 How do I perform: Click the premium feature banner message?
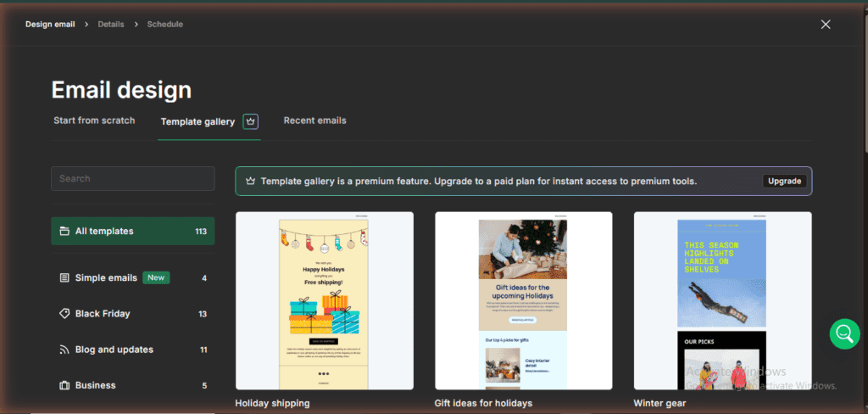tap(479, 182)
